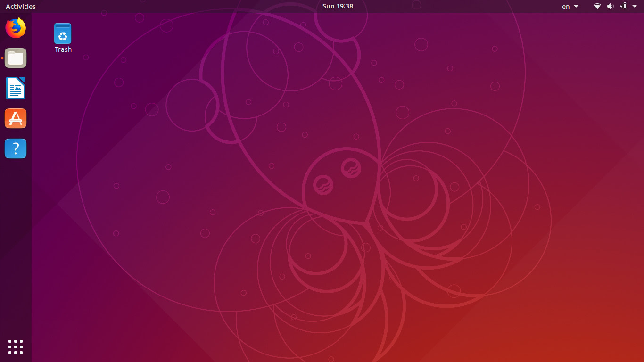Click the Trash label text
The width and height of the screenshot is (644, 362).
(x=63, y=49)
